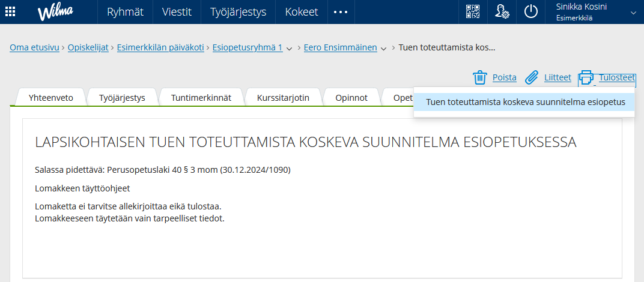644x282 pixels.
Task: Click the trash can Poista icon
Action: pyautogui.click(x=479, y=77)
